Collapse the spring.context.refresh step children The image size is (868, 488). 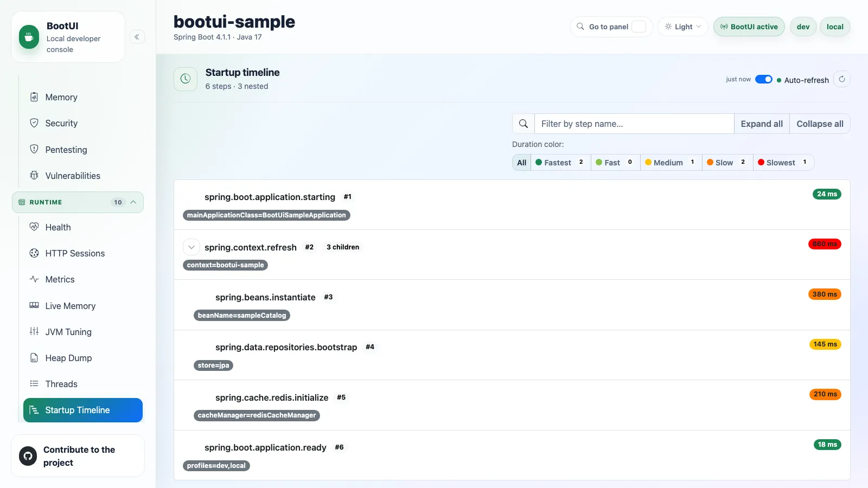click(x=192, y=247)
